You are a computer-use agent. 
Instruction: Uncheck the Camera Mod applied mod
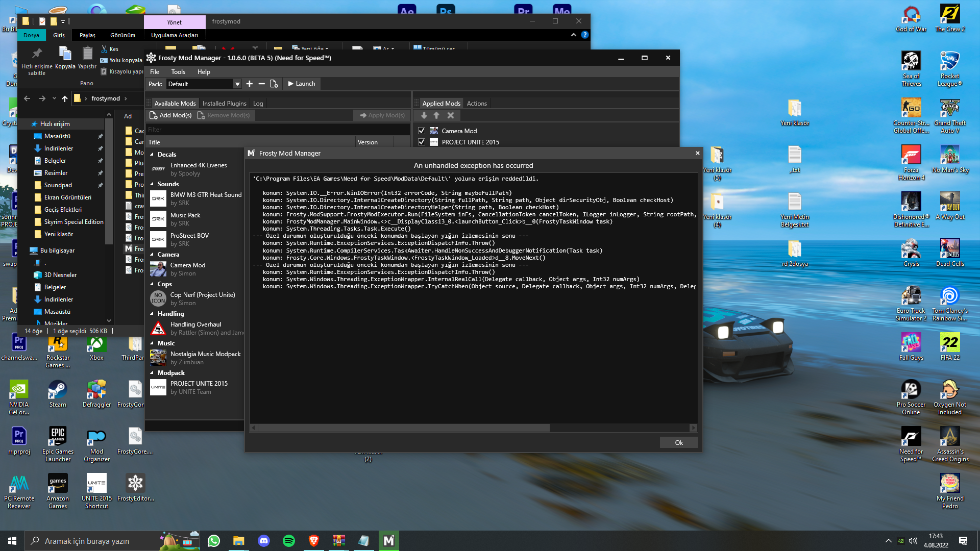422,131
